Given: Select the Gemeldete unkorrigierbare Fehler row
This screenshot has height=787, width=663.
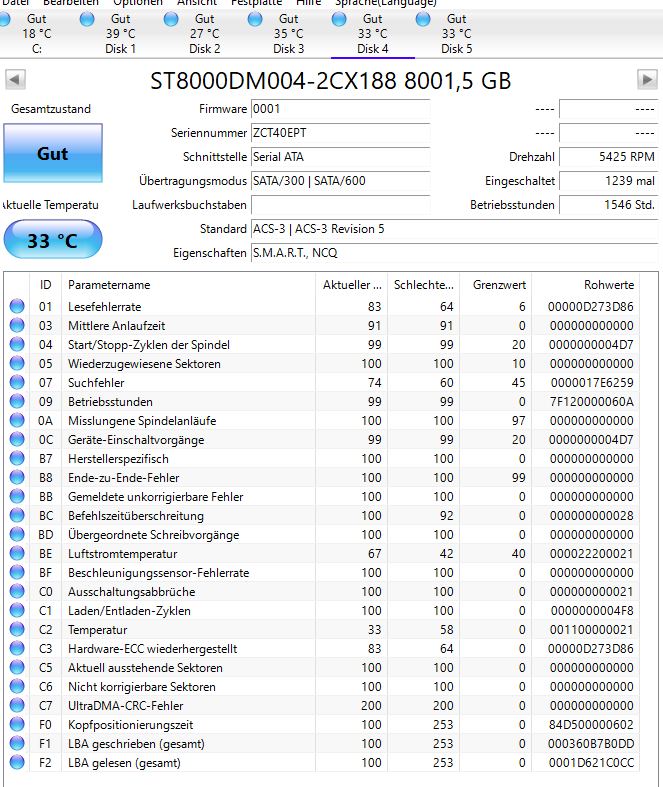Looking at the screenshot, I should (322, 496).
